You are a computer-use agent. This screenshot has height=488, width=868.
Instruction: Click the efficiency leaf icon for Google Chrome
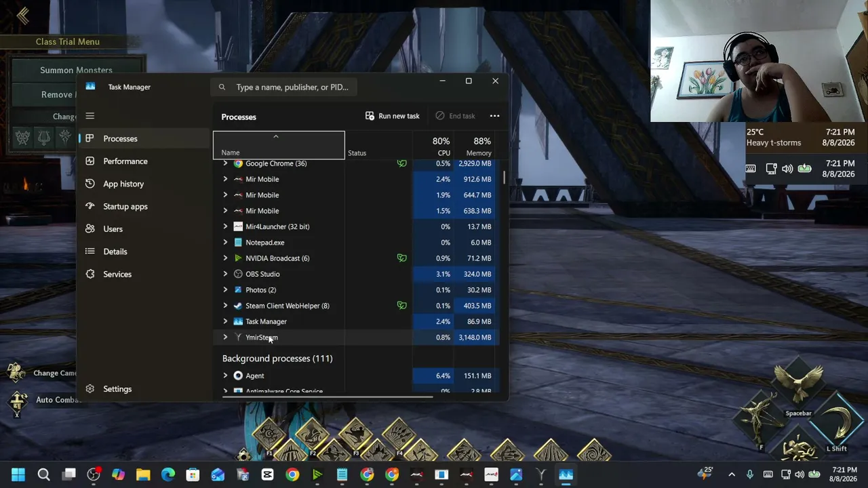[402, 163]
